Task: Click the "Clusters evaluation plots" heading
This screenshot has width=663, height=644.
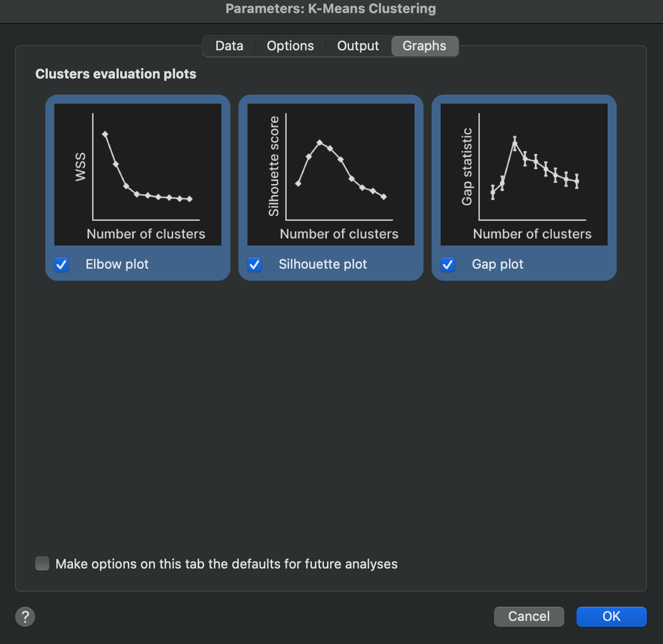Action: coord(116,74)
